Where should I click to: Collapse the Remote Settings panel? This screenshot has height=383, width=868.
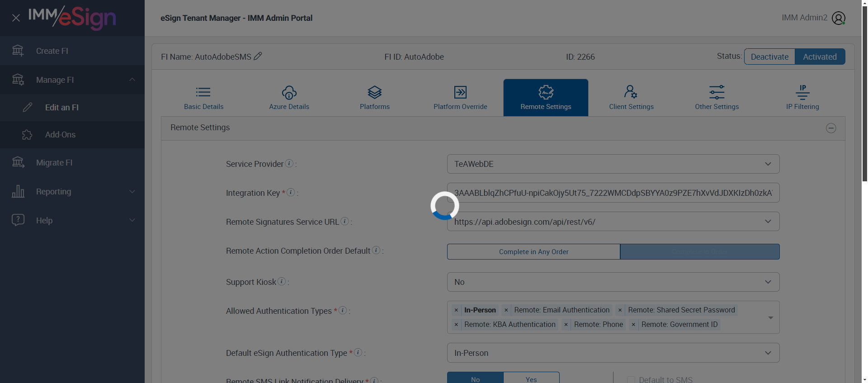831,128
